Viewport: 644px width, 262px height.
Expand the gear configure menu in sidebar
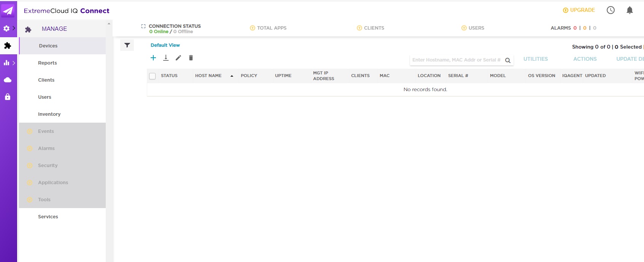[x=8, y=28]
